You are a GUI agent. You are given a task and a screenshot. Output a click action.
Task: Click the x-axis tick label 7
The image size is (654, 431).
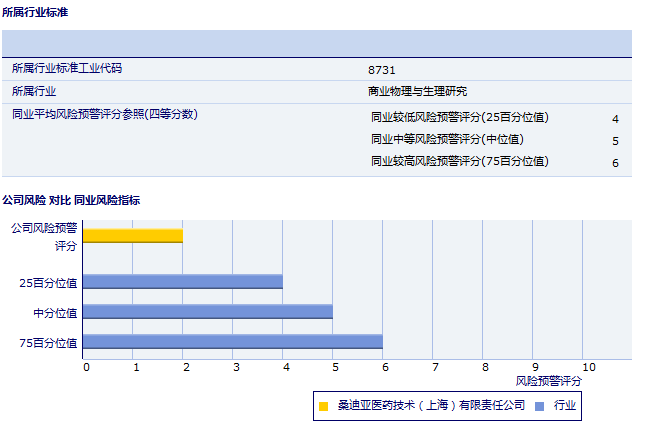pos(435,367)
